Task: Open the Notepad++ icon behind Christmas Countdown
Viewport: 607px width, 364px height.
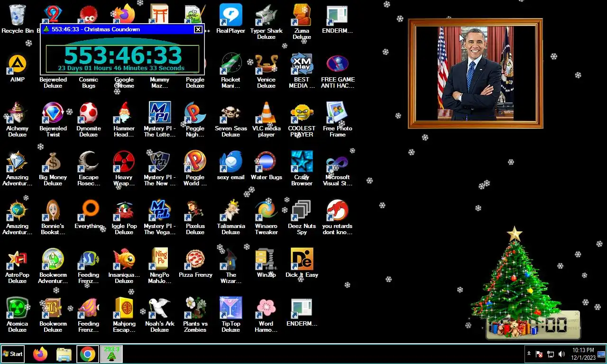Action: click(195, 14)
